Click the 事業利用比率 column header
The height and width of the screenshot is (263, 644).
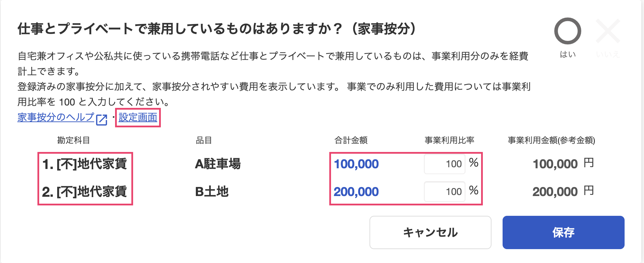point(449,140)
